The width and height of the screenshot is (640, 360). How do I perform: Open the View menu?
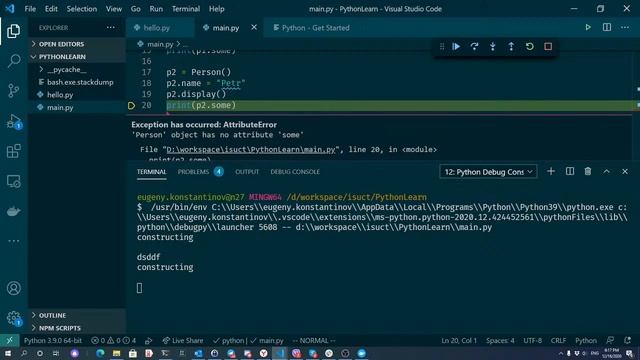click(113, 9)
